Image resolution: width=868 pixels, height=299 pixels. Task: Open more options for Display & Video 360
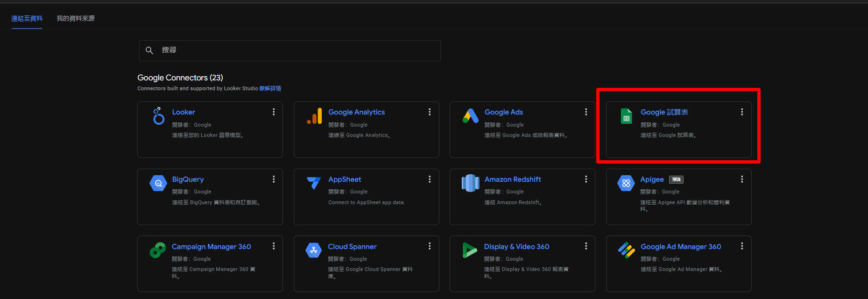point(586,246)
